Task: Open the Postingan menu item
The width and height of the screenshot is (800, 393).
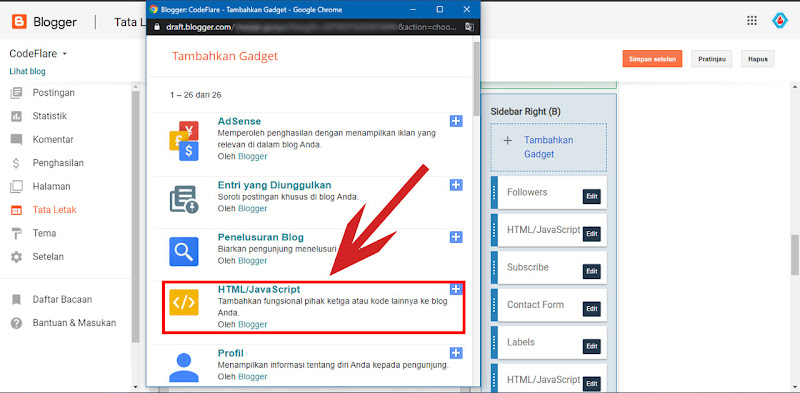Action: click(x=54, y=93)
